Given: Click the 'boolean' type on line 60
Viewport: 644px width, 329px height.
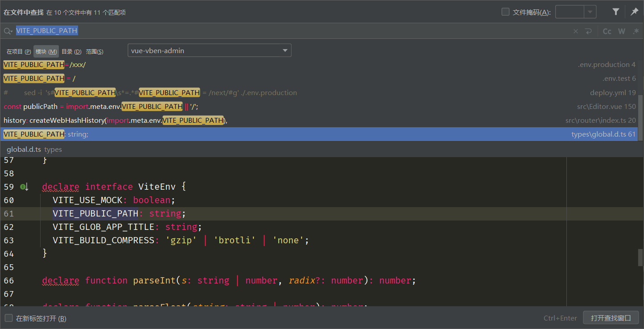Looking at the screenshot, I should (152, 200).
